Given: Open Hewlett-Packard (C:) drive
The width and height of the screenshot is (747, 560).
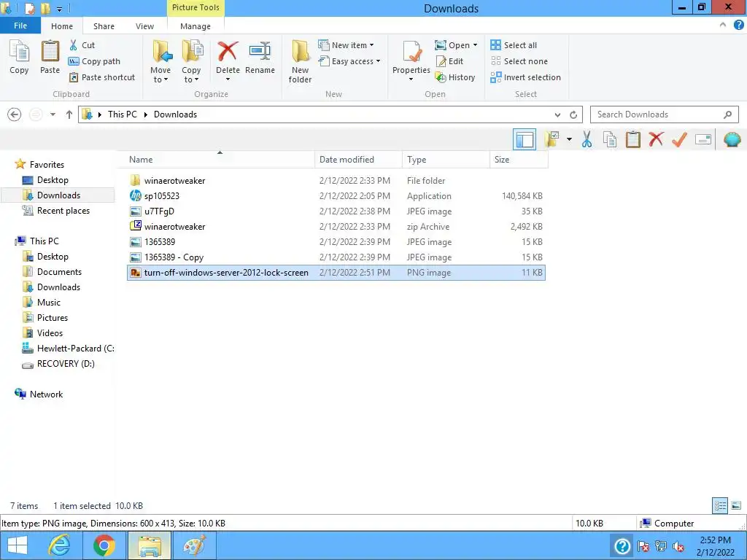Looking at the screenshot, I should [68, 348].
